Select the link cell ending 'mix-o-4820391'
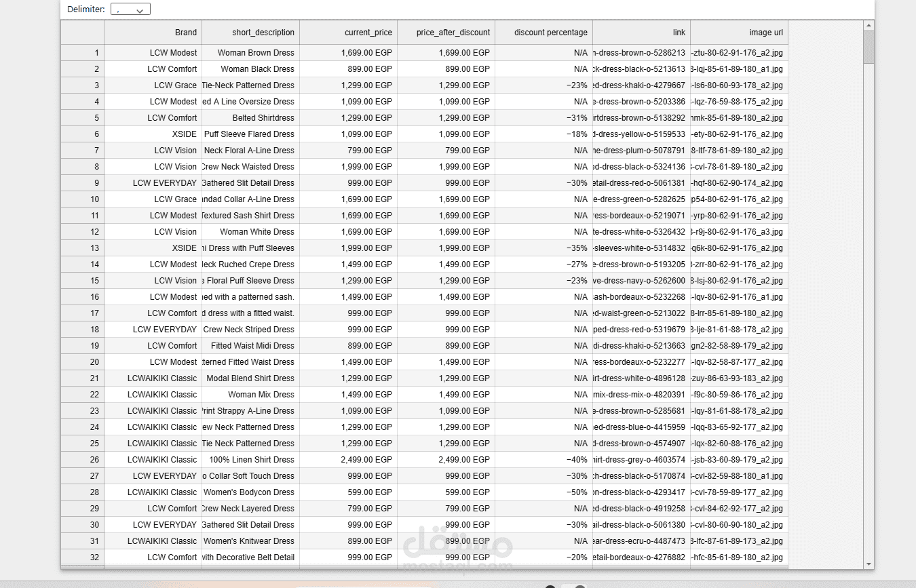 [641, 395]
